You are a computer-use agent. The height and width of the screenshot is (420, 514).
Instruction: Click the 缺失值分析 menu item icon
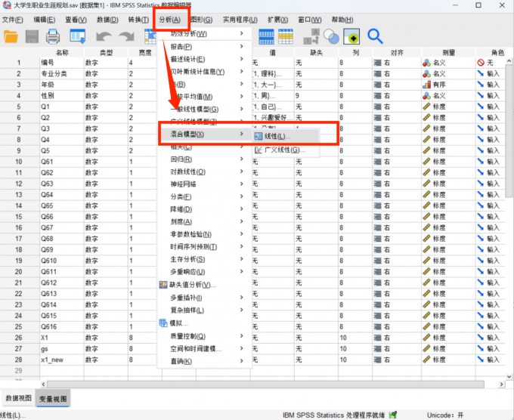pos(163,285)
